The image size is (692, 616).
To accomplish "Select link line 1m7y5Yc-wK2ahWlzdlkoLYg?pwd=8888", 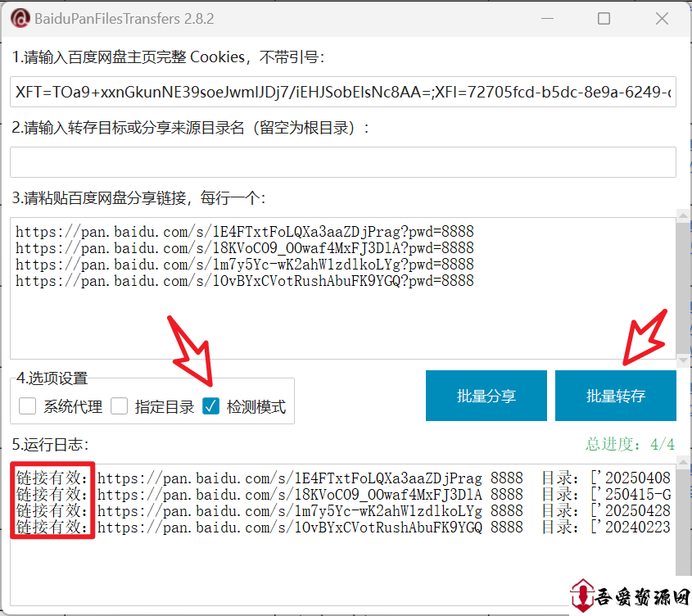I will [245, 264].
